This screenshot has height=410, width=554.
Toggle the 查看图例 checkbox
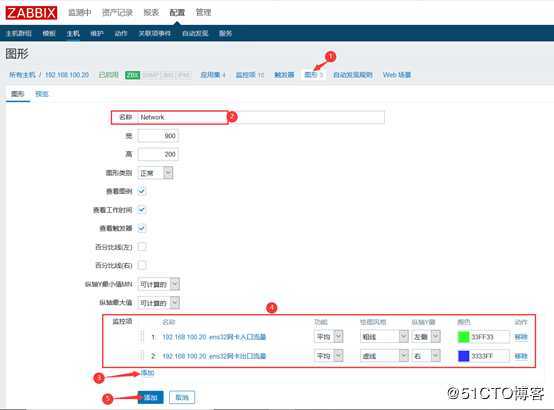click(142, 191)
